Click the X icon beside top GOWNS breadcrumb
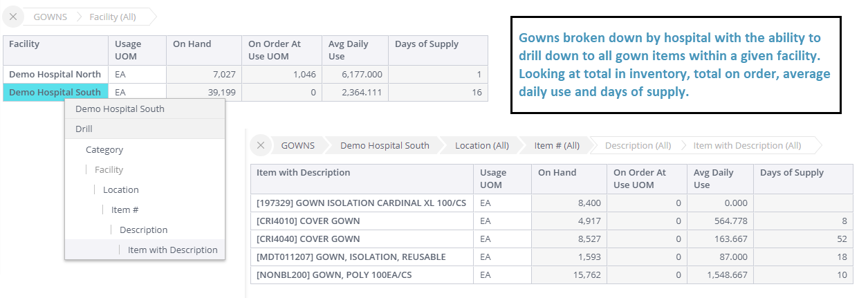The image size is (868, 298). (x=13, y=17)
